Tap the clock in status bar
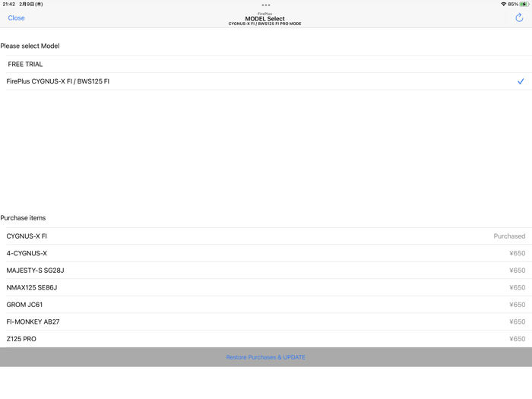 click(9, 4)
